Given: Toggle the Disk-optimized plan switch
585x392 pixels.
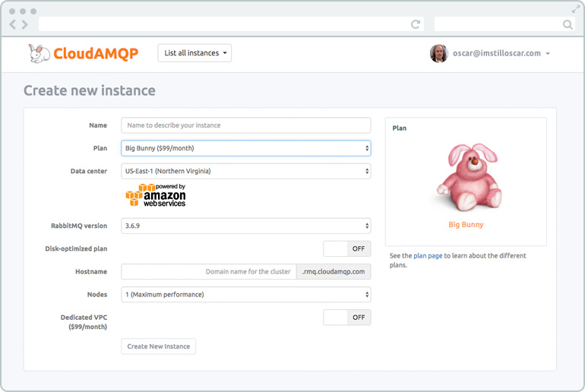Looking at the screenshot, I should (347, 248).
